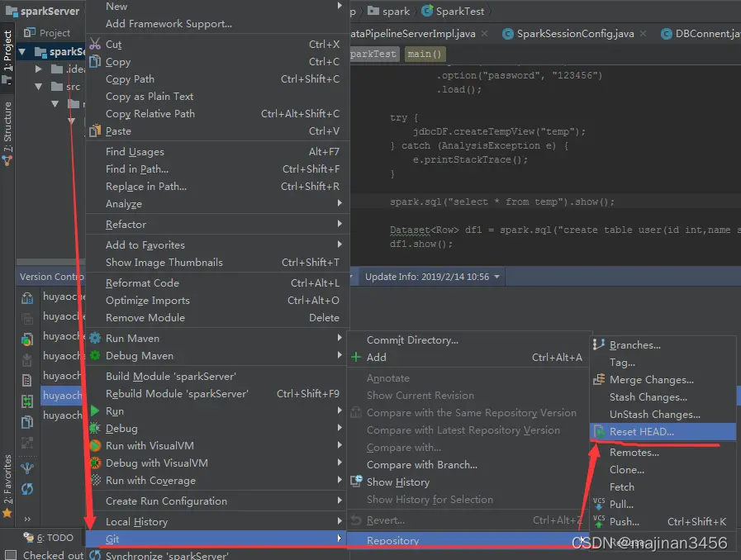Expand the .idea folder in project tree

[39, 69]
